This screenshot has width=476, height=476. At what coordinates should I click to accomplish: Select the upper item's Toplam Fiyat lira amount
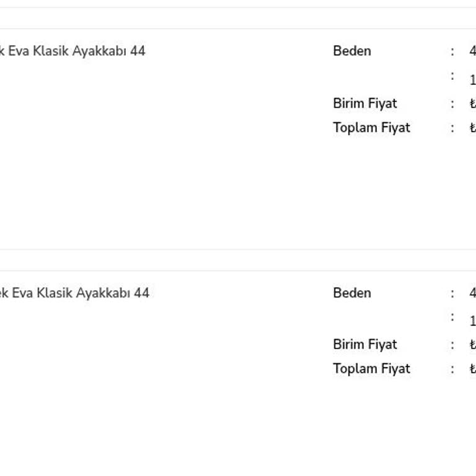(x=472, y=128)
